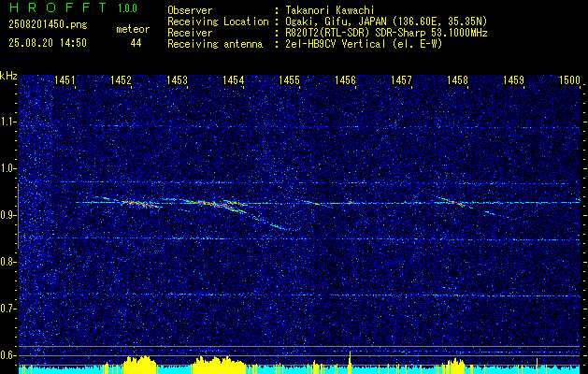Click the meteor count 44
The height and width of the screenshot is (374, 588).
(136, 43)
